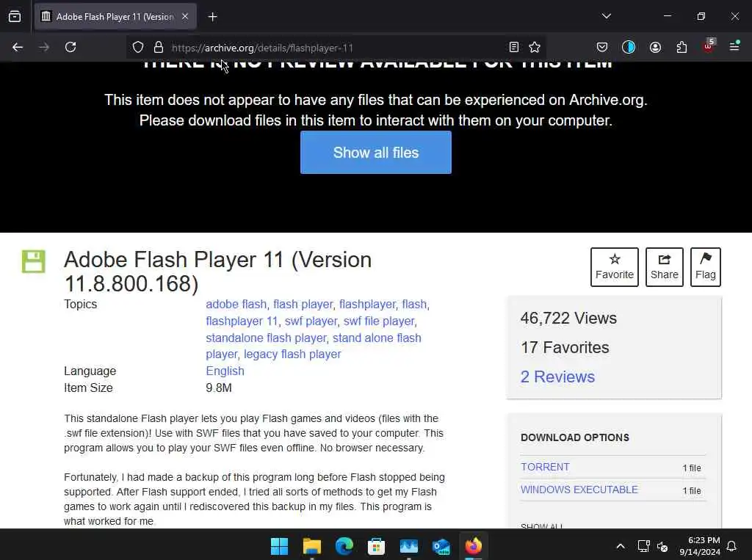Open the Windows Start menu

pos(279,545)
